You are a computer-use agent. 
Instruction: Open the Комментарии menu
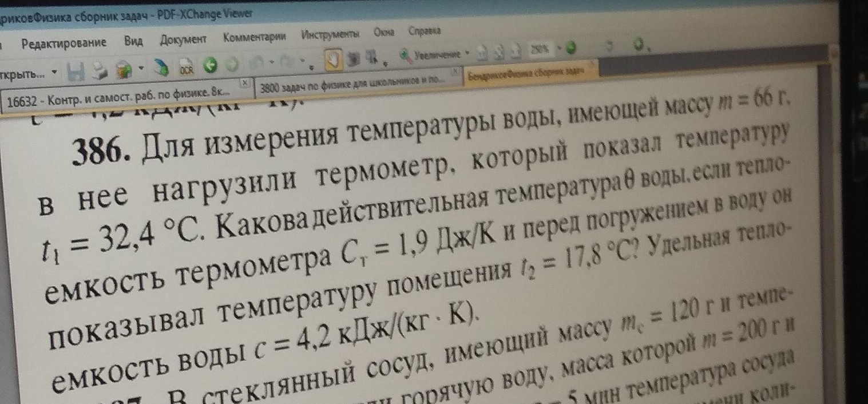[x=254, y=37]
